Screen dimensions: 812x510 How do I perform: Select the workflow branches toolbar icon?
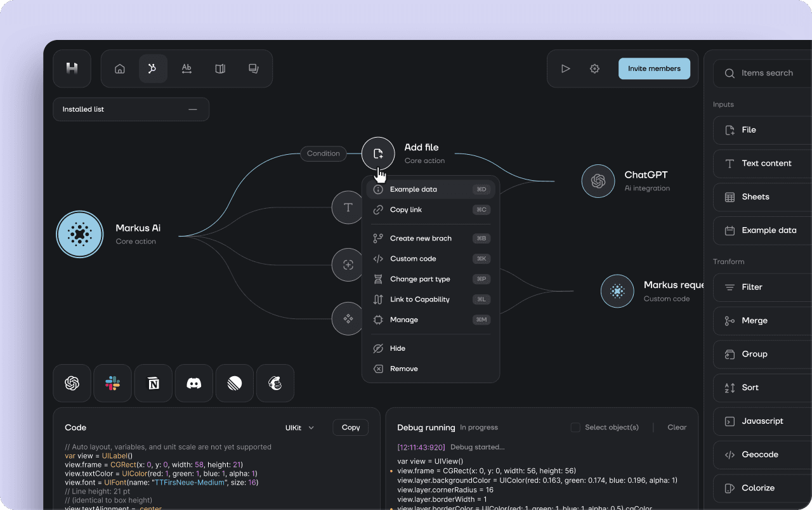(153, 69)
